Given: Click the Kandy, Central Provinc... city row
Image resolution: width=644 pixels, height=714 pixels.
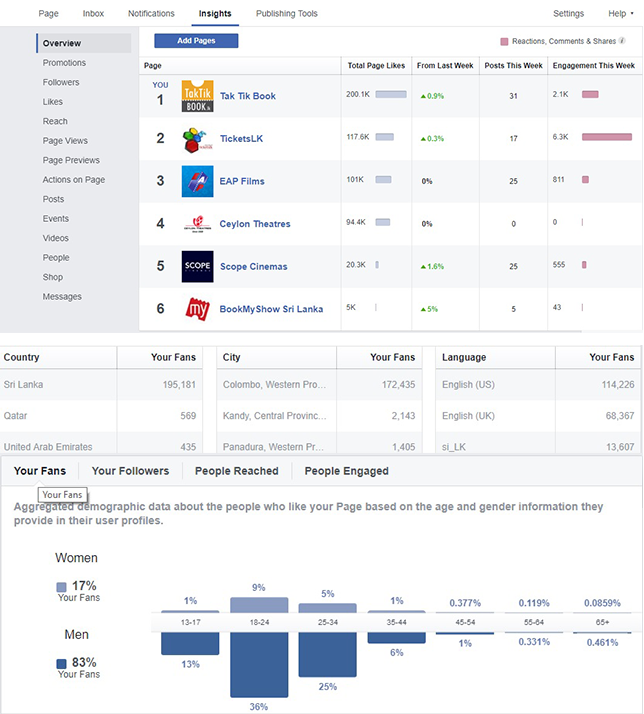Looking at the screenshot, I should pyautogui.click(x=320, y=416).
